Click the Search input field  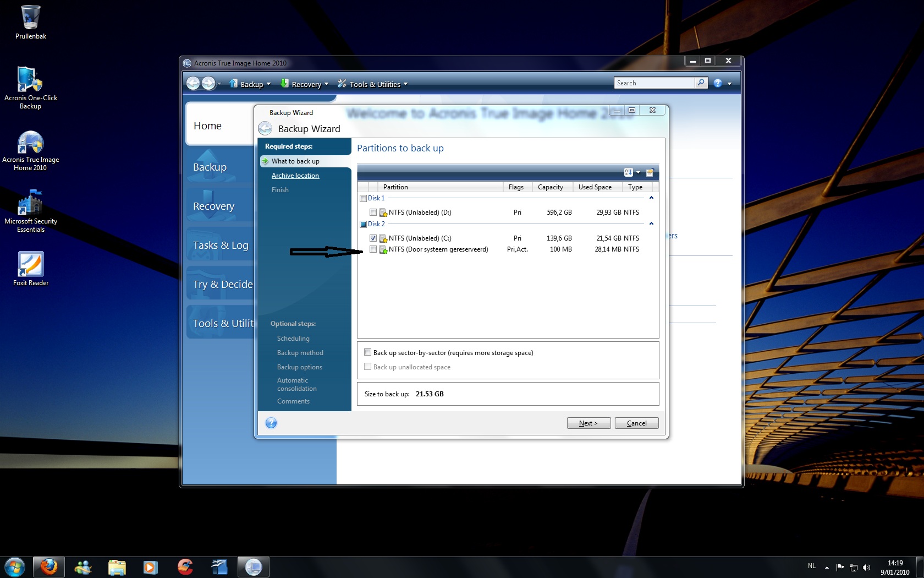pyautogui.click(x=654, y=83)
